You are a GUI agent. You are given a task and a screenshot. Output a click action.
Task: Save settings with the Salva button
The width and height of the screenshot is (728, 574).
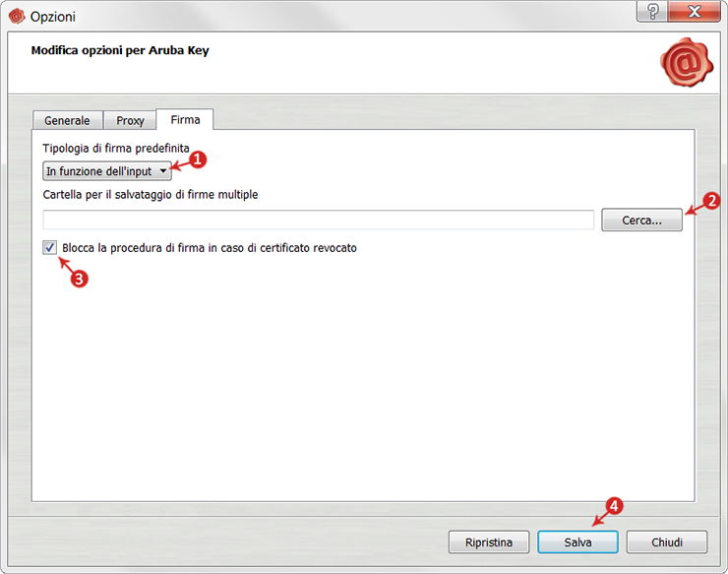click(577, 542)
